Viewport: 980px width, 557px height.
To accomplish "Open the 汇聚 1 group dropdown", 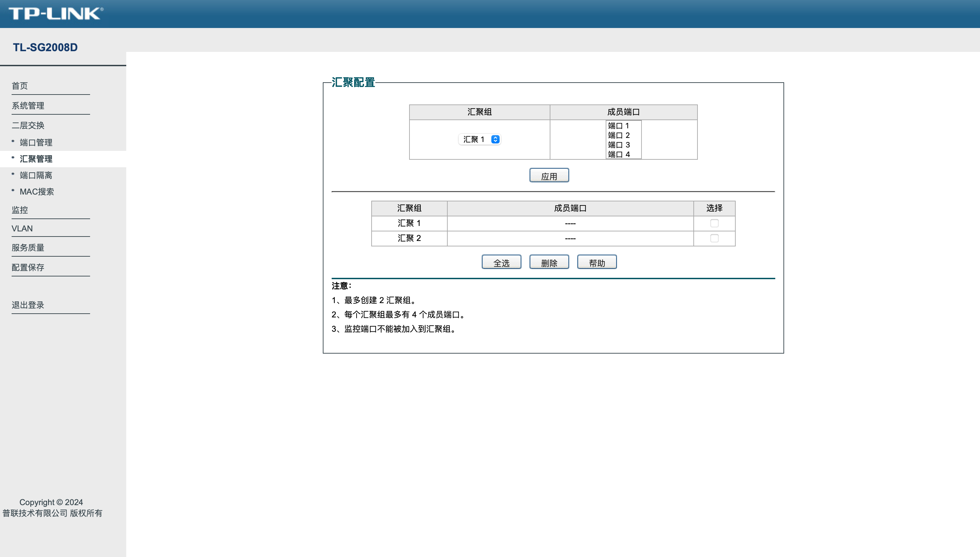I will (x=479, y=139).
